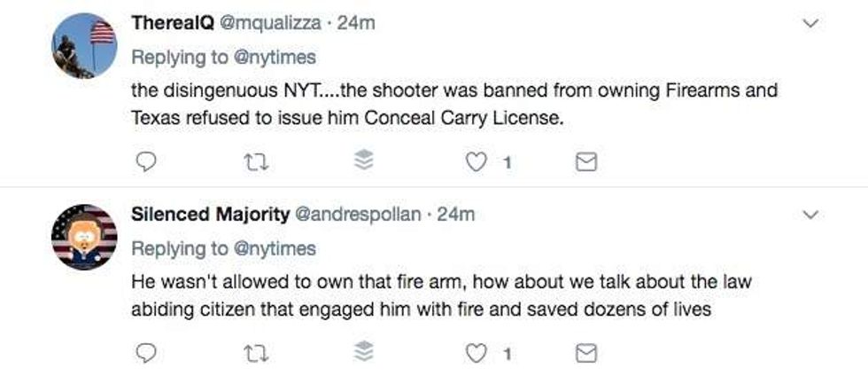Image resolution: width=868 pixels, height=376 pixels.
Task: Open Silenced Majority's avatar
Action: click(x=84, y=237)
